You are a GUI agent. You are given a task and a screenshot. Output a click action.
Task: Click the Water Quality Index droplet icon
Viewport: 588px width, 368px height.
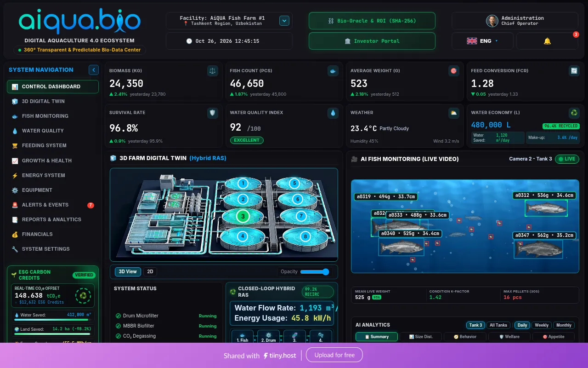[x=333, y=113]
